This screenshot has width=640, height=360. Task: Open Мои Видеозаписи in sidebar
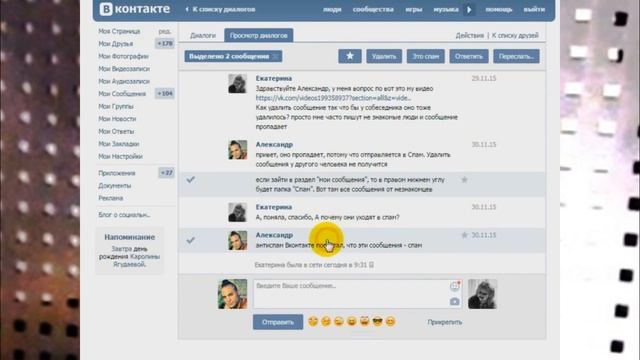124,69
